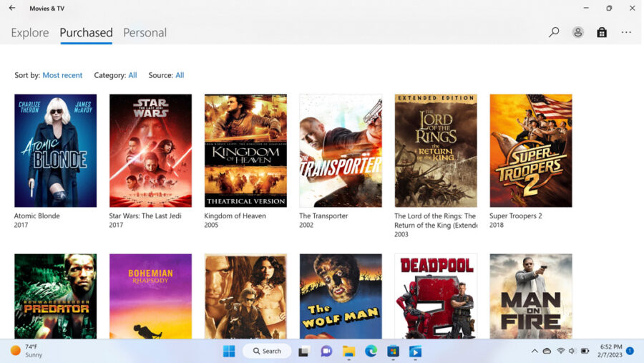Open File Explorer from the taskbar
Image resolution: width=644 pixels, height=363 pixels.
tap(348, 351)
